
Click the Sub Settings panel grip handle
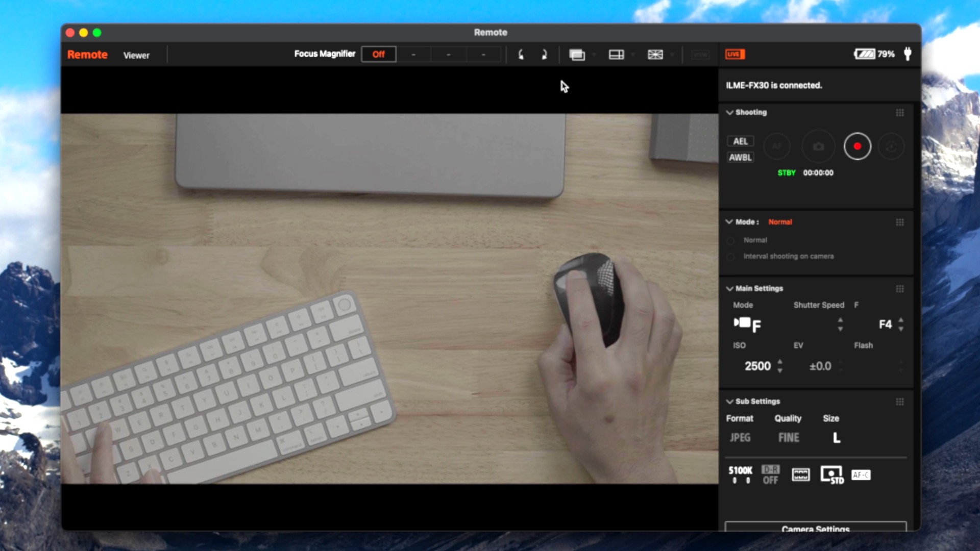coord(900,402)
